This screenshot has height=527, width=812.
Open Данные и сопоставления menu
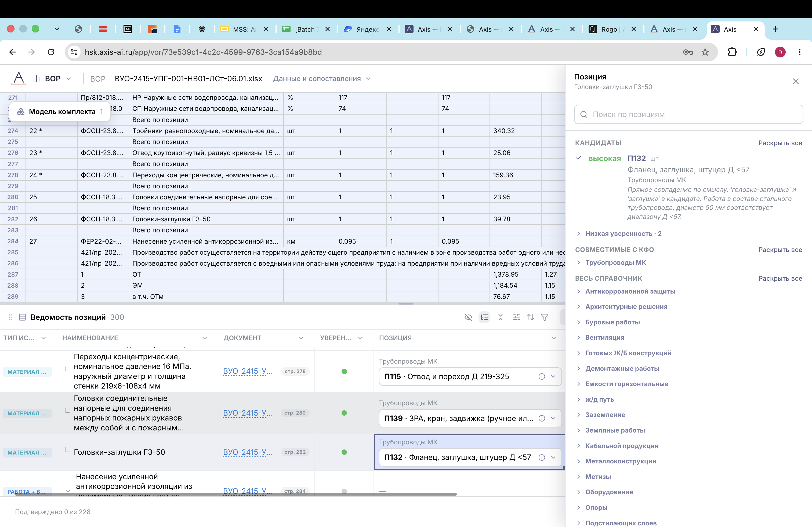pyautogui.click(x=322, y=79)
